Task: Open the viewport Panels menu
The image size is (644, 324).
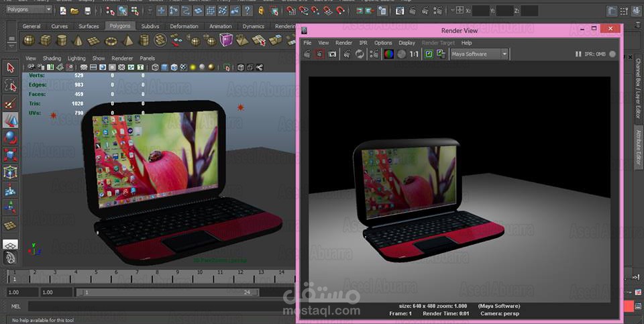Action: click(x=147, y=58)
